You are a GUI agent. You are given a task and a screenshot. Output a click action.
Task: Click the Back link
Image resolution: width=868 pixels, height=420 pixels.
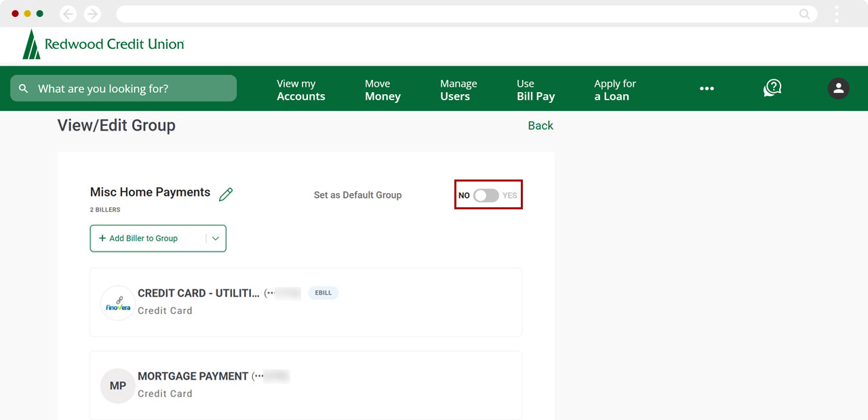click(540, 125)
